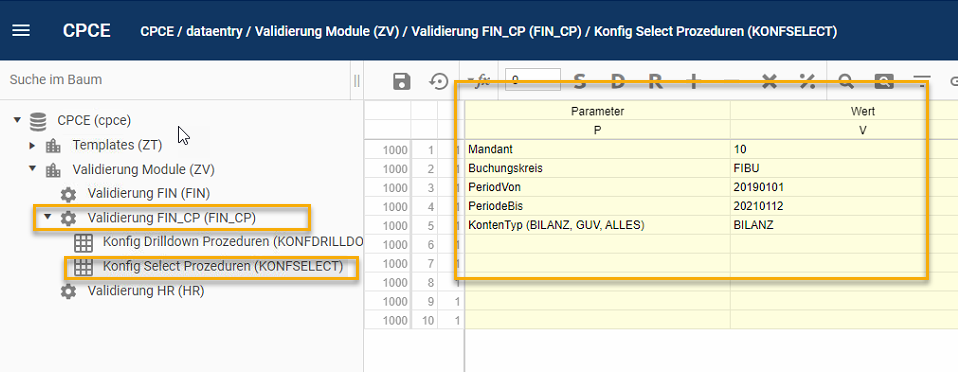The image size is (958, 372).
Task: Click the X multiply icon
Action: click(769, 81)
